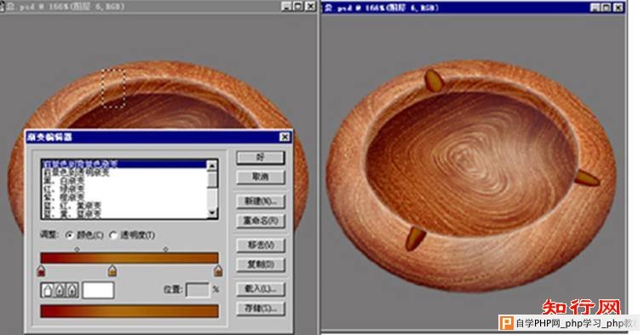This screenshot has width=644, height=335.
Task: Click the gradient list scroll-up arrow
Action: click(x=212, y=165)
